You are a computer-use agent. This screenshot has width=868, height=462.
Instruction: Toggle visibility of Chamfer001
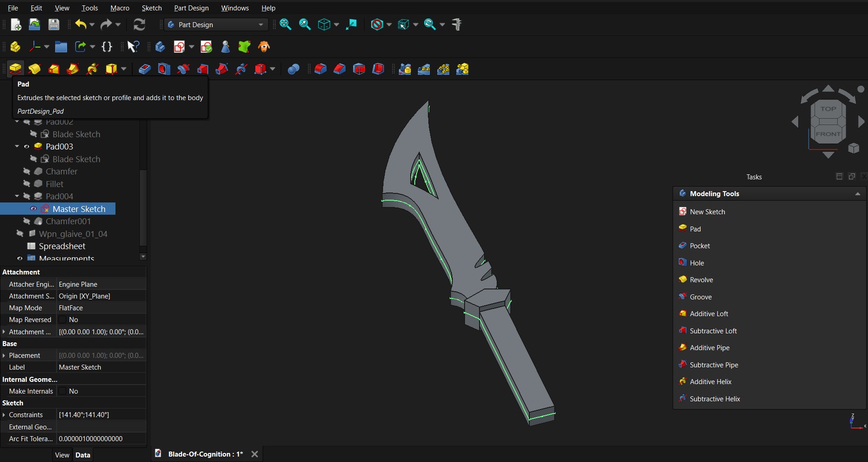click(x=27, y=221)
